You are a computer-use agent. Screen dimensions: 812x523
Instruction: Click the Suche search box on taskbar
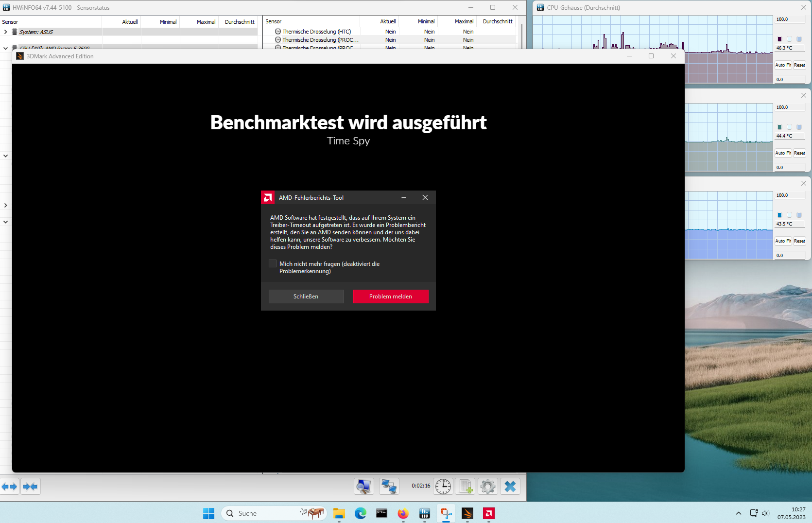275,513
